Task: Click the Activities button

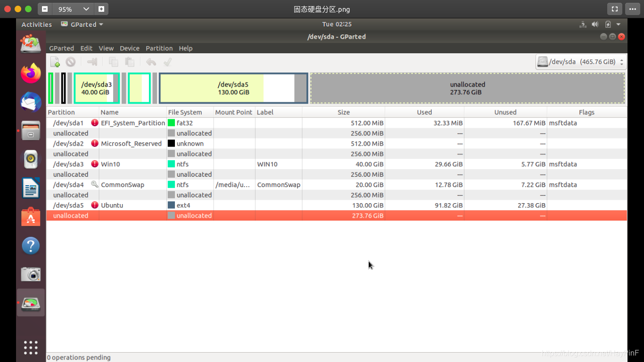Action: pos(37,25)
